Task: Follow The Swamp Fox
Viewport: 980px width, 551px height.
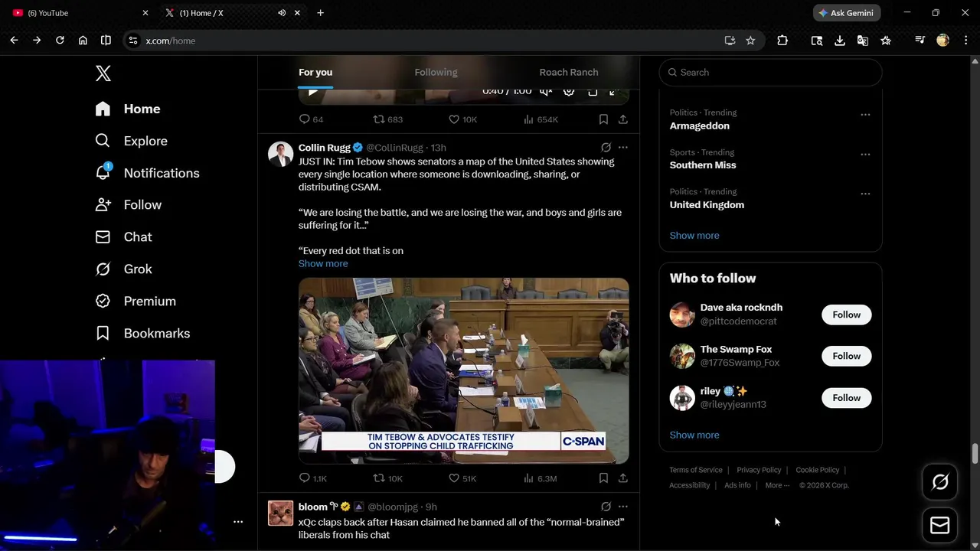Action: coord(847,356)
